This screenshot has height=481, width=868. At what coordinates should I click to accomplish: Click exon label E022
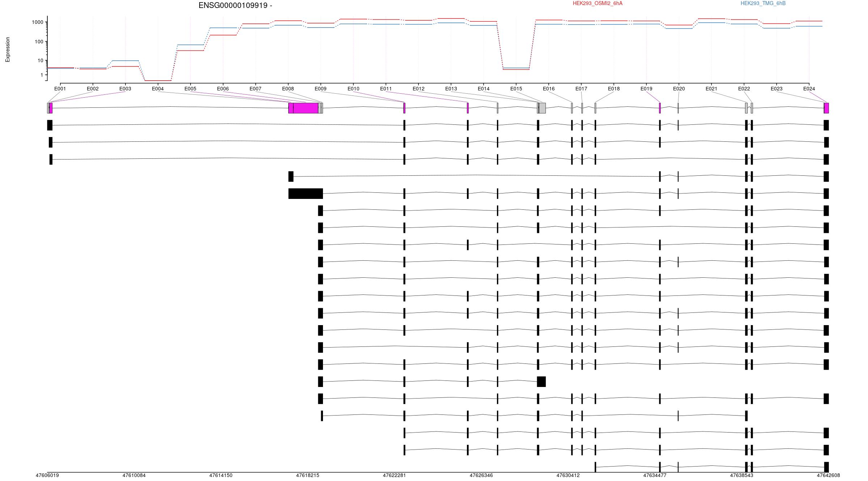[744, 89]
